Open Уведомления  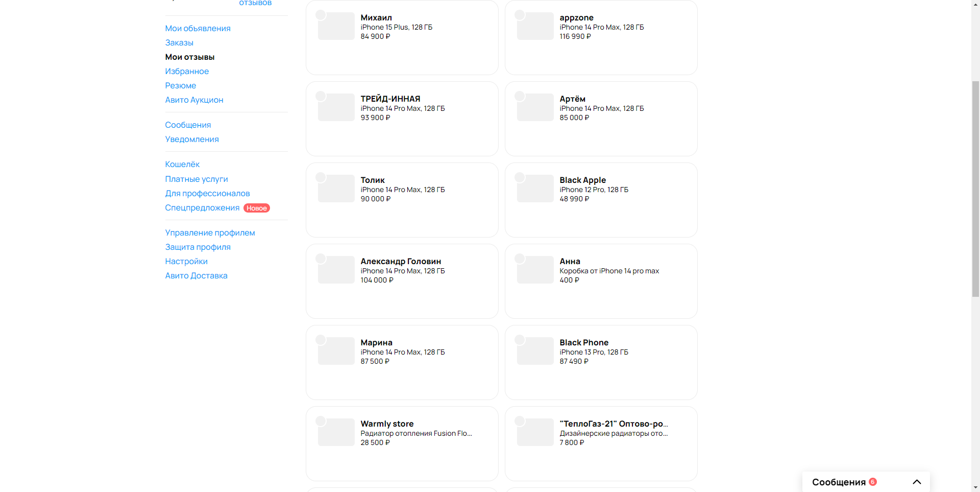click(x=192, y=139)
